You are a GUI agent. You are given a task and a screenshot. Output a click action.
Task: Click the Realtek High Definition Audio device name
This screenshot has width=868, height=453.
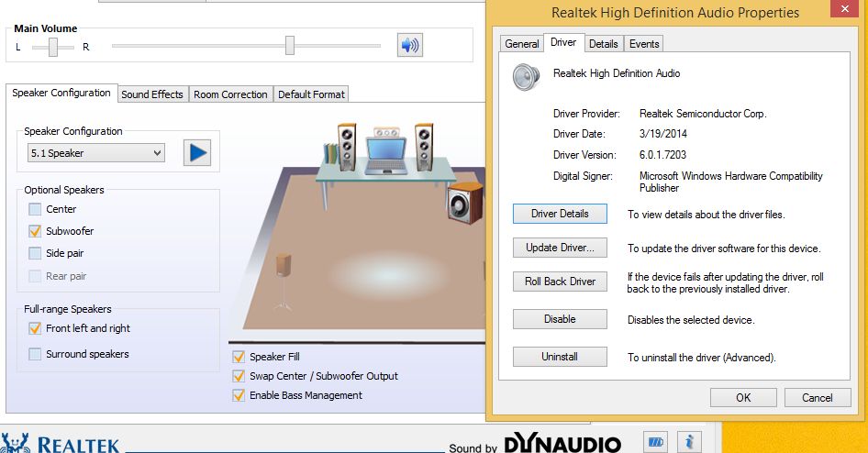tap(617, 73)
